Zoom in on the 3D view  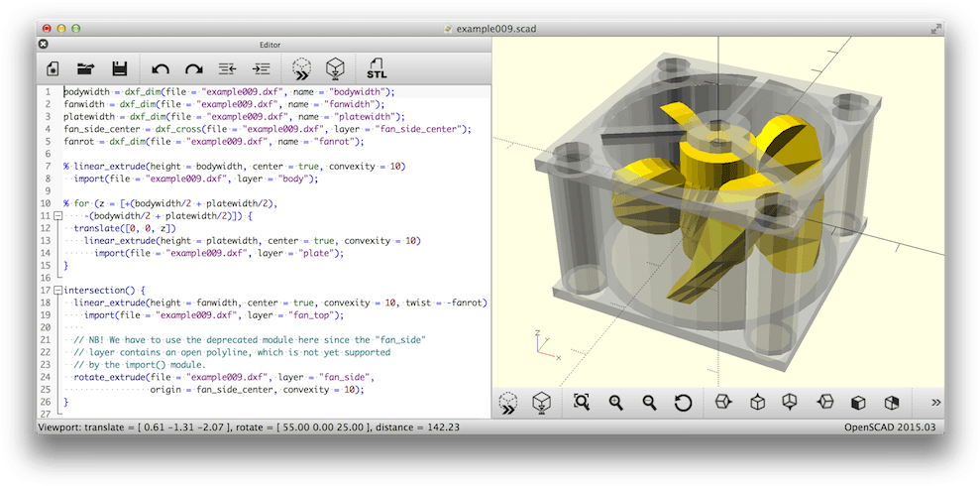[x=615, y=402]
